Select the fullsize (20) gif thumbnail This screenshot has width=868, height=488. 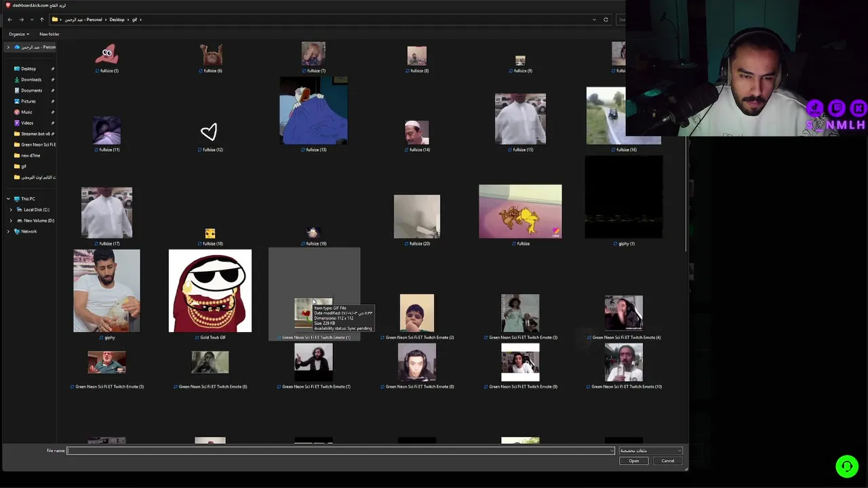tap(417, 217)
